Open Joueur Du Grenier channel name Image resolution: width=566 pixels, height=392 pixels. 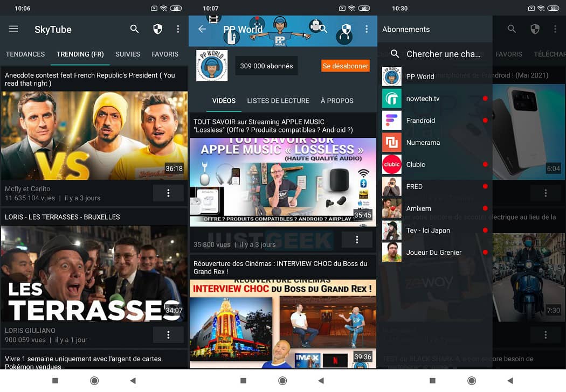coord(434,253)
